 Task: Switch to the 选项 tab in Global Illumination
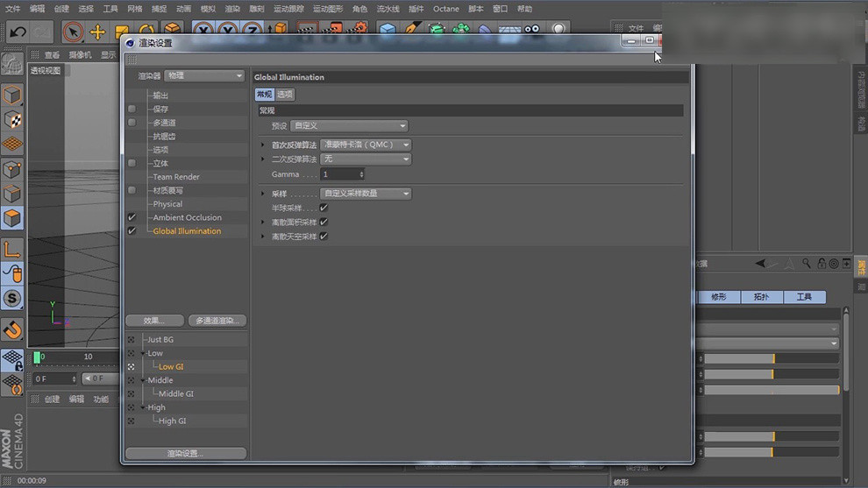285,95
